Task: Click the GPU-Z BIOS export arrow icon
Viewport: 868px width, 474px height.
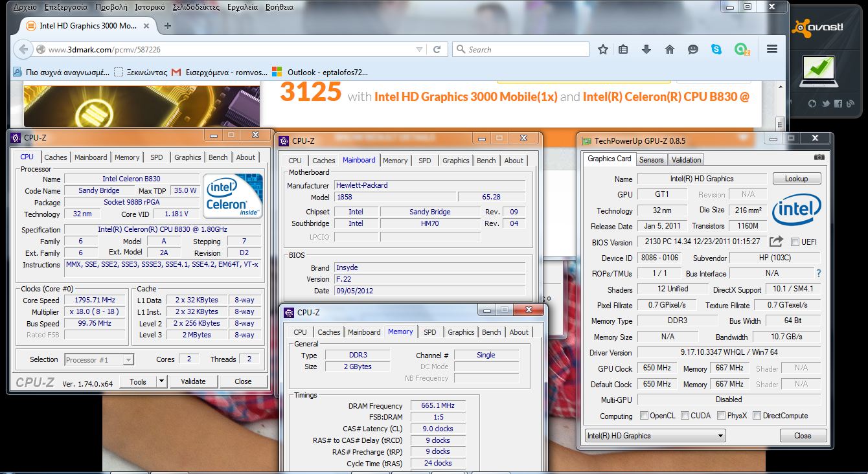Action: tap(776, 242)
